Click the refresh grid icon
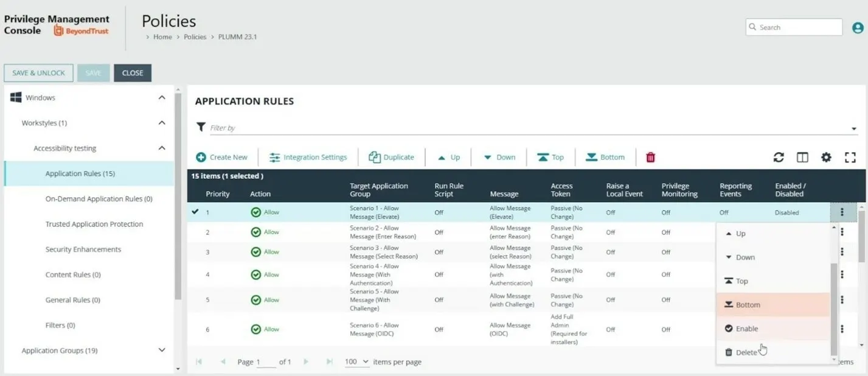The width and height of the screenshot is (868, 376). (779, 157)
